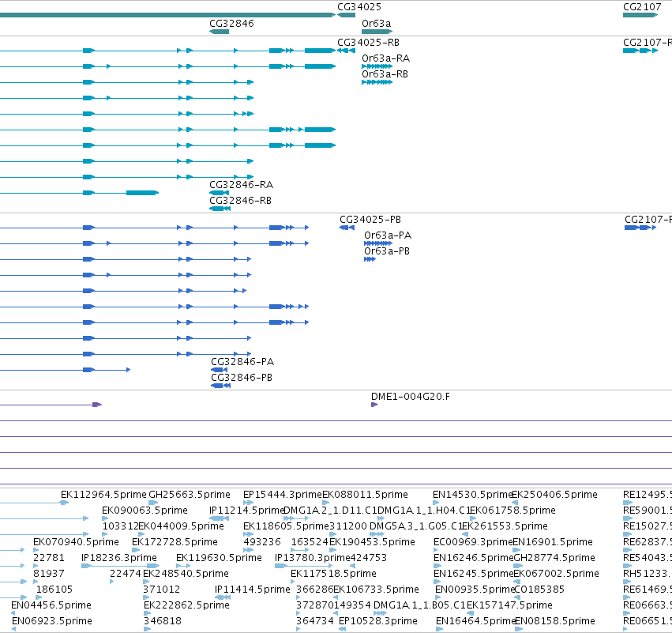Select the CG32846-RB transcript glyph
This screenshot has width=672, height=633.
(220, 209)
